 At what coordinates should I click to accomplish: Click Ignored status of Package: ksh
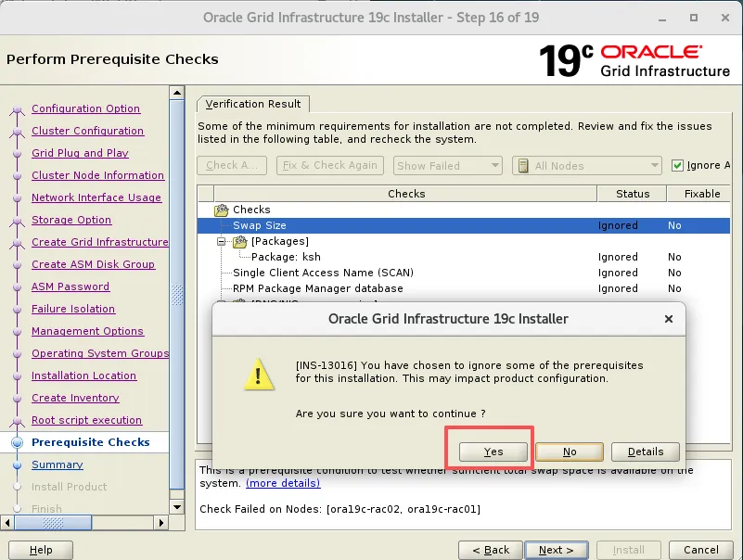618,257
